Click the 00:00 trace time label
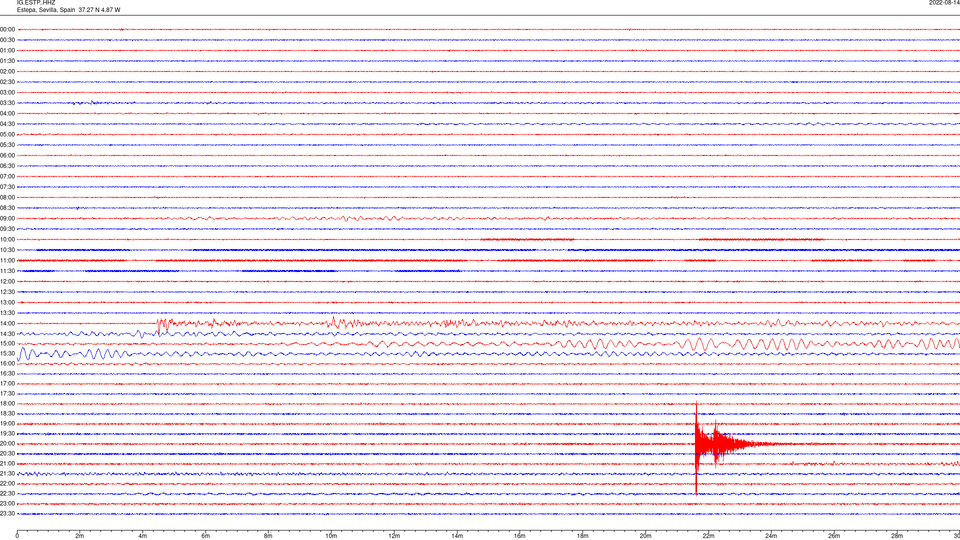960x540 pixels. coord(7,29)
